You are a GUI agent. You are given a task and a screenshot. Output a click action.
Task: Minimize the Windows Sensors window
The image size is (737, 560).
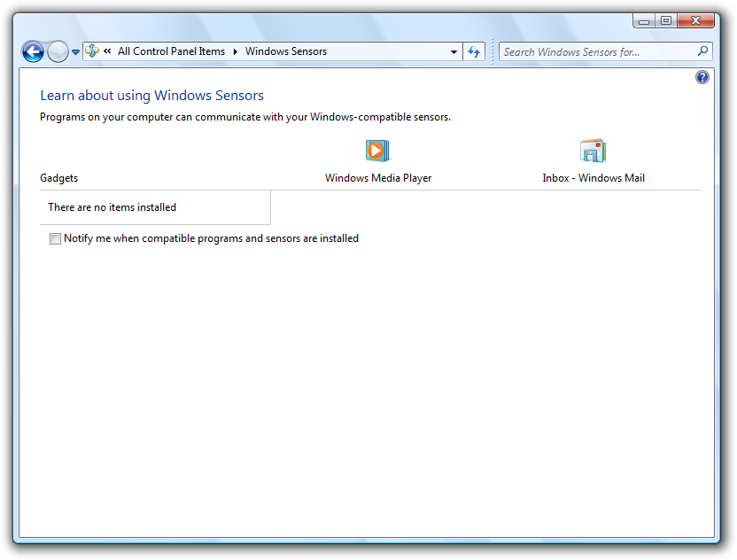[x=644, y=20]
